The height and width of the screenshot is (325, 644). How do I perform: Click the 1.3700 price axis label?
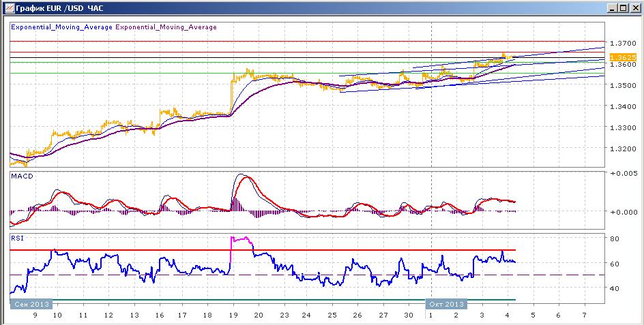pos(623,43)
